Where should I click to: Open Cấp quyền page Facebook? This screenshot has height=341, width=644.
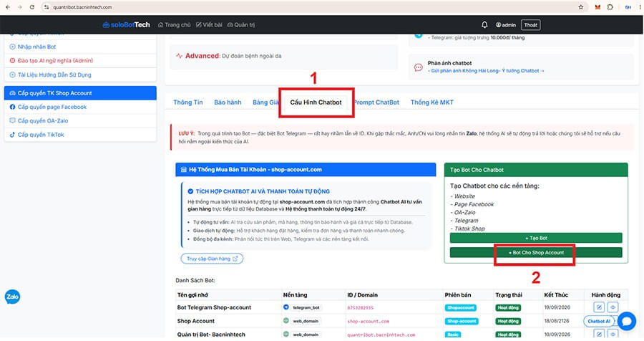[x=80, y=107]
